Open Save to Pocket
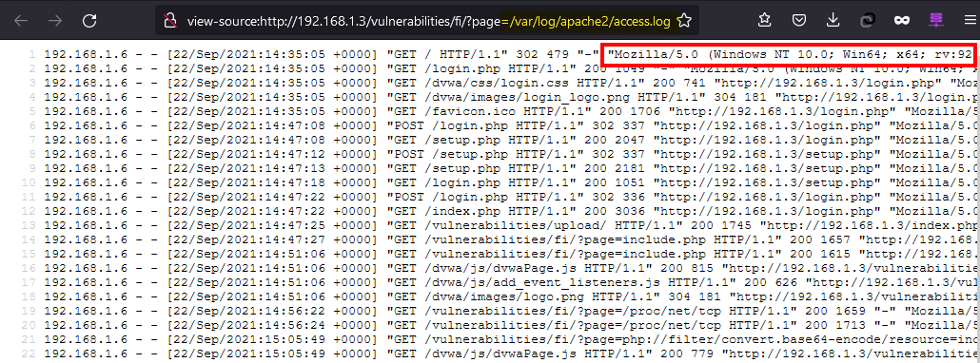Screen dimensions: 980x363 click(x=799, y=21)
